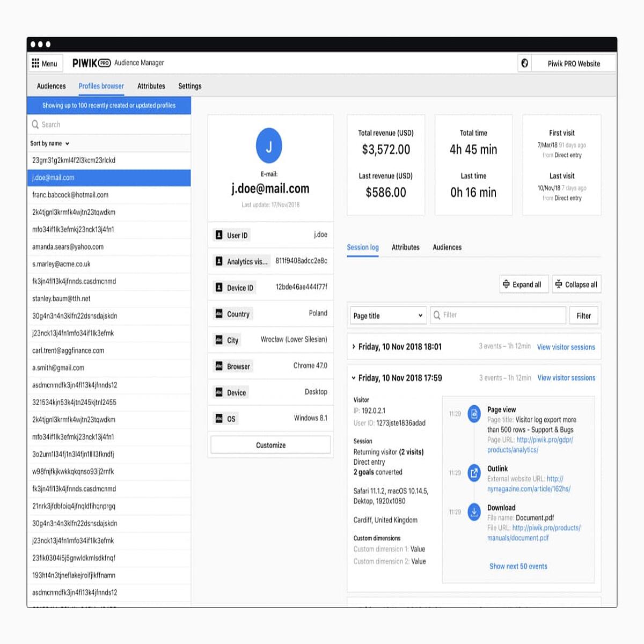Select the Profiles browser tab
The image size is (644, 644).
tap(101, 86)
